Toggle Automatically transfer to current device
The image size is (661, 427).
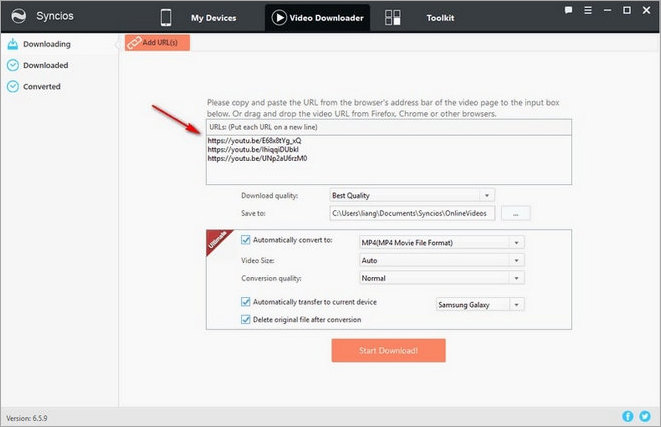click(245, 302)
